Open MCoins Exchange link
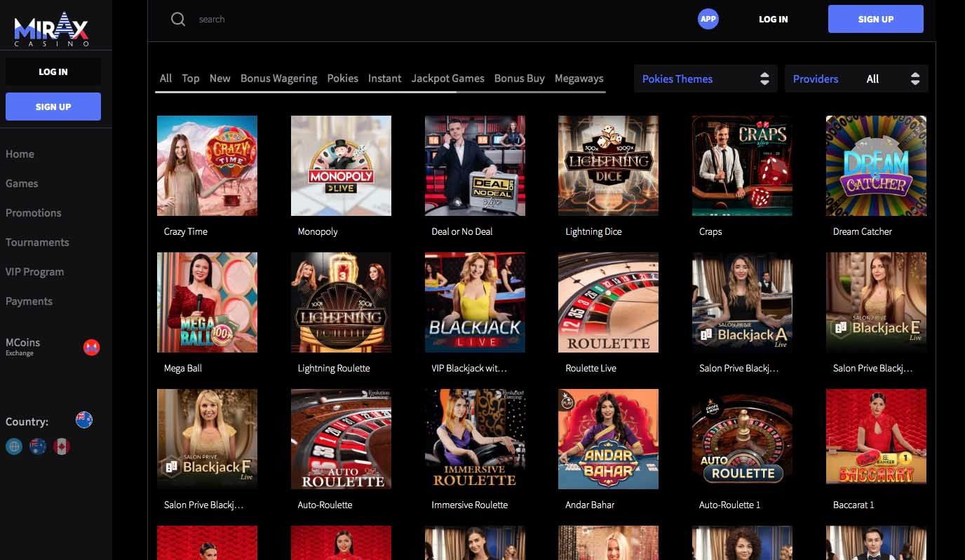The height and width of the screenshot is (560, 965). (22, 346)
